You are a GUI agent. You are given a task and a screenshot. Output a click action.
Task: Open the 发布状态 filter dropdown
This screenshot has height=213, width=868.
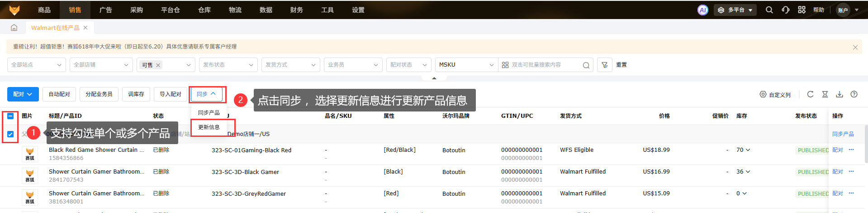click(x=228, y=65)
